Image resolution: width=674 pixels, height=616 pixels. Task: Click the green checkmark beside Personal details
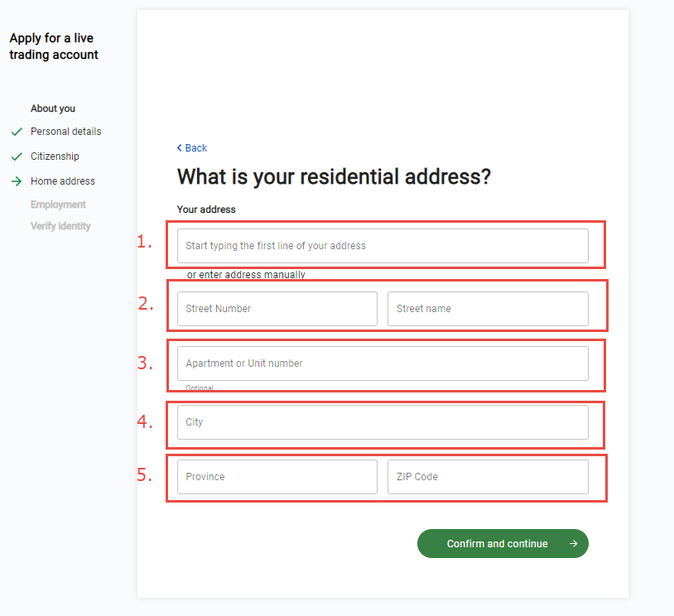tap(16, 132)
